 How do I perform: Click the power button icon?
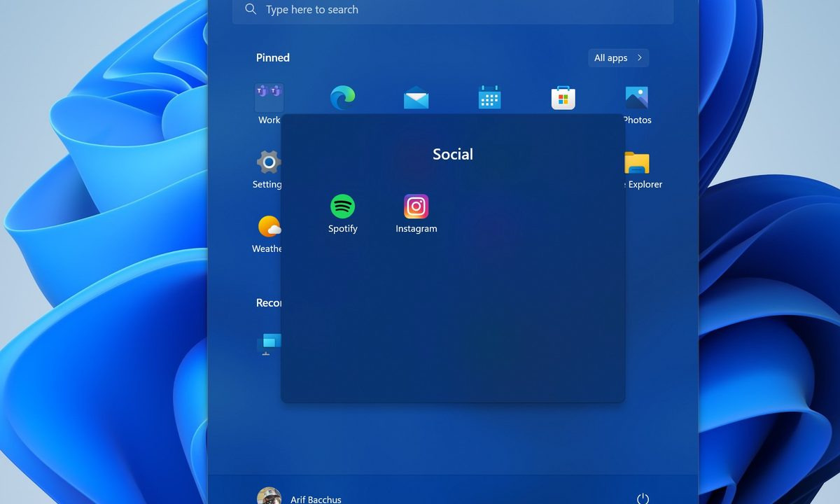pos(643,498)
